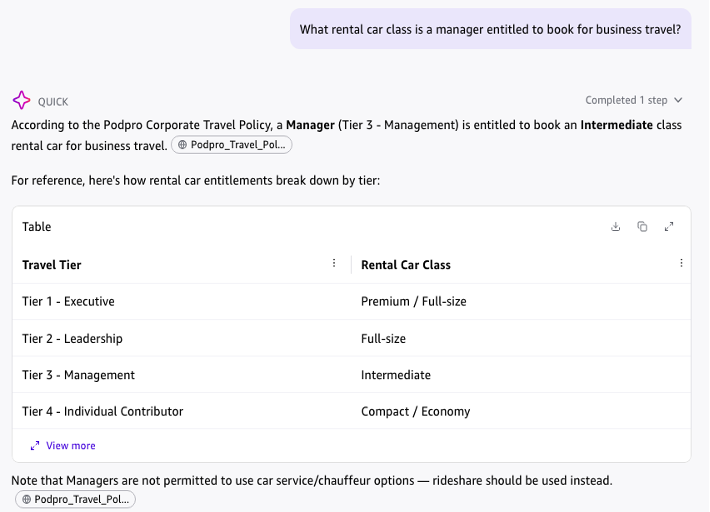710x512 pixels.
Task: Expand the table to full view
Action: coord(669,226)
